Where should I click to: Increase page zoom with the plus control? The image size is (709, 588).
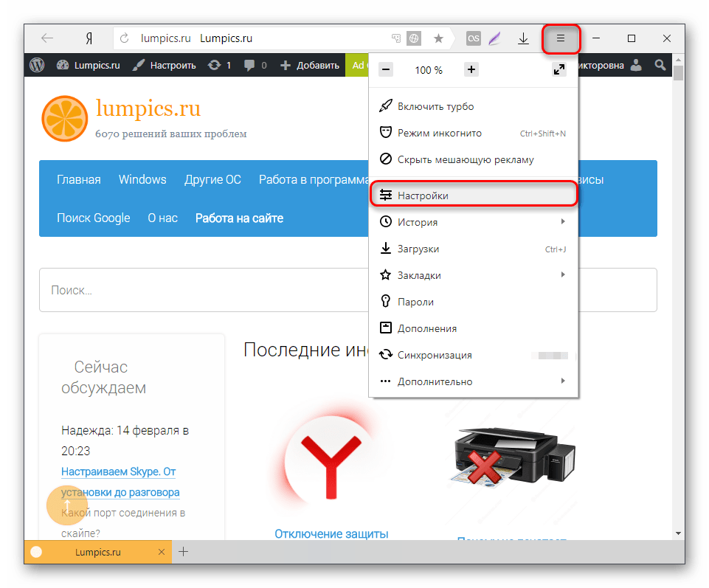tap(471, 70)
